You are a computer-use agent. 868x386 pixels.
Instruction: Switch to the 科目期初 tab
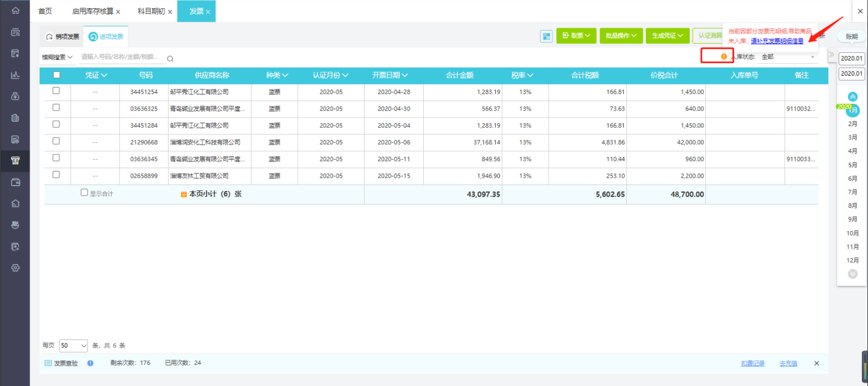tap(151, 11)
